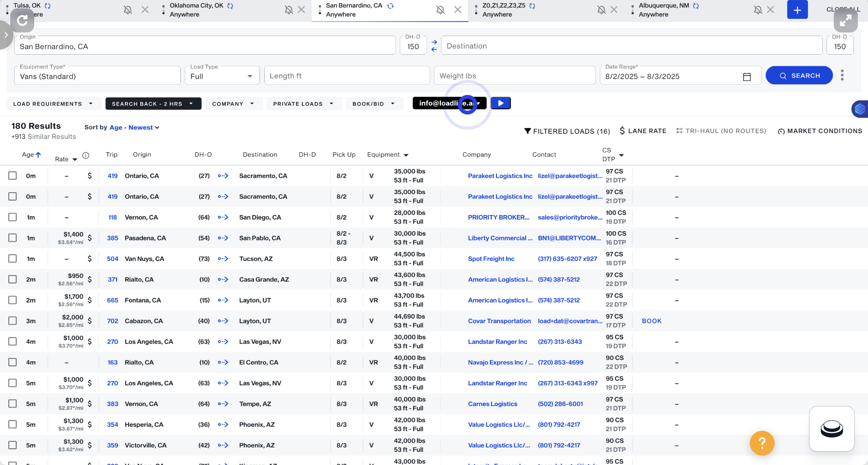868x465 pixels.
Task: Click BOOK on the Covar Transportation load
Action: pyautogui.click(x=651, y=320)
